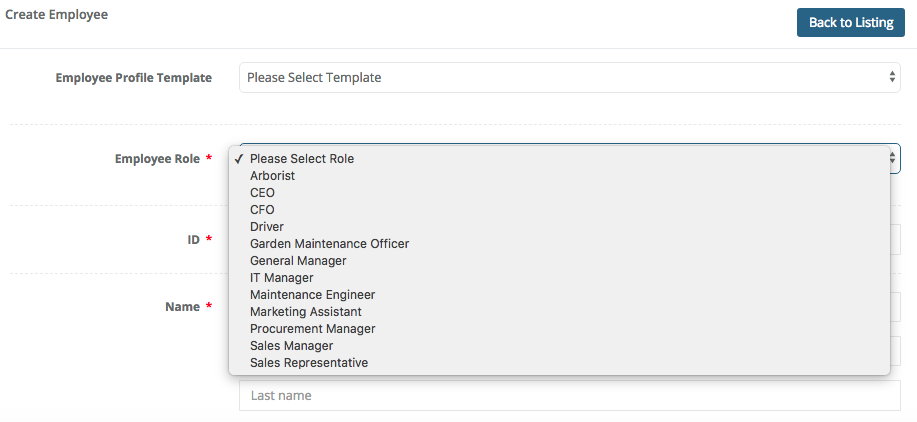The width and height of the screenshot is (917, 422).
Task: Click the Employee Role dropdown arrow
Action: (x=892, y=158)
